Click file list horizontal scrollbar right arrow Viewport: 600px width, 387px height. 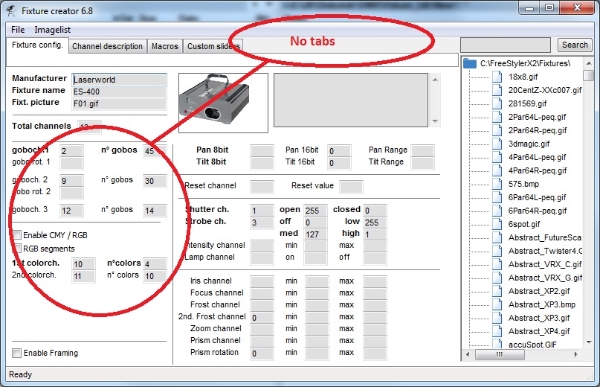pyautogui.click(x=576, y=354)
